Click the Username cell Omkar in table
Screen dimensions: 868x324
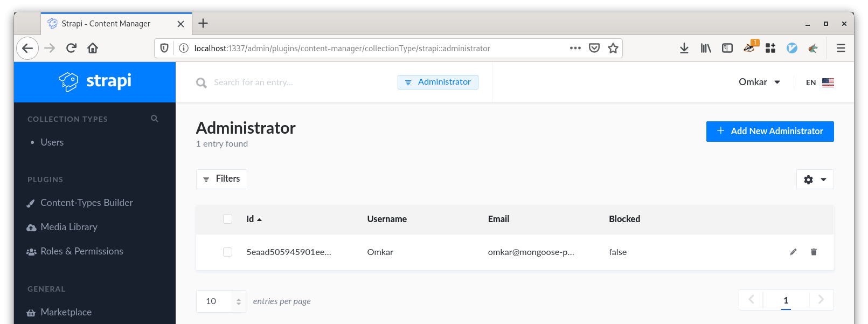pyautogui.click(x=380, y=252)
